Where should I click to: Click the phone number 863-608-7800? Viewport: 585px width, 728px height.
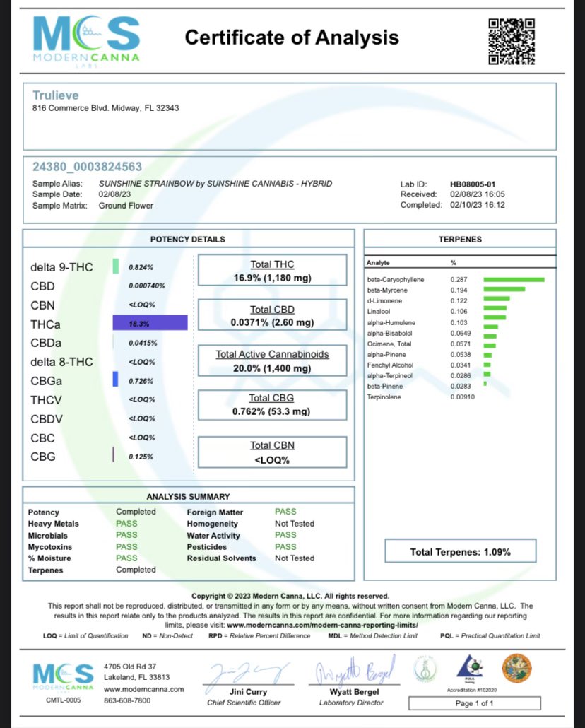pyautogui.click(x=127, y=700)
